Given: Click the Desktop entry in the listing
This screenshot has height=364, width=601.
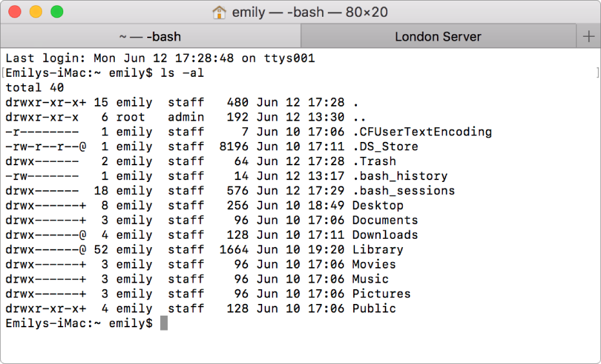Looking at the screenshot, I should [x=377, y=205].
